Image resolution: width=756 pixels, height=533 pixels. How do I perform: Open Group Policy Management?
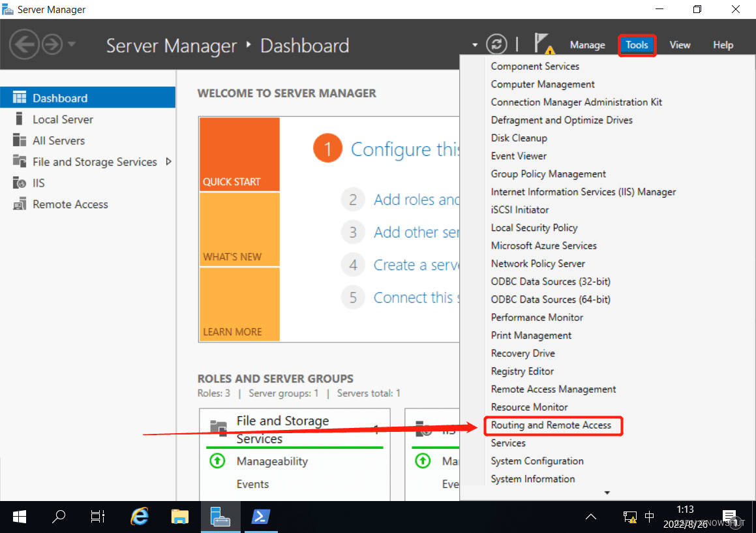click(548, 174)
